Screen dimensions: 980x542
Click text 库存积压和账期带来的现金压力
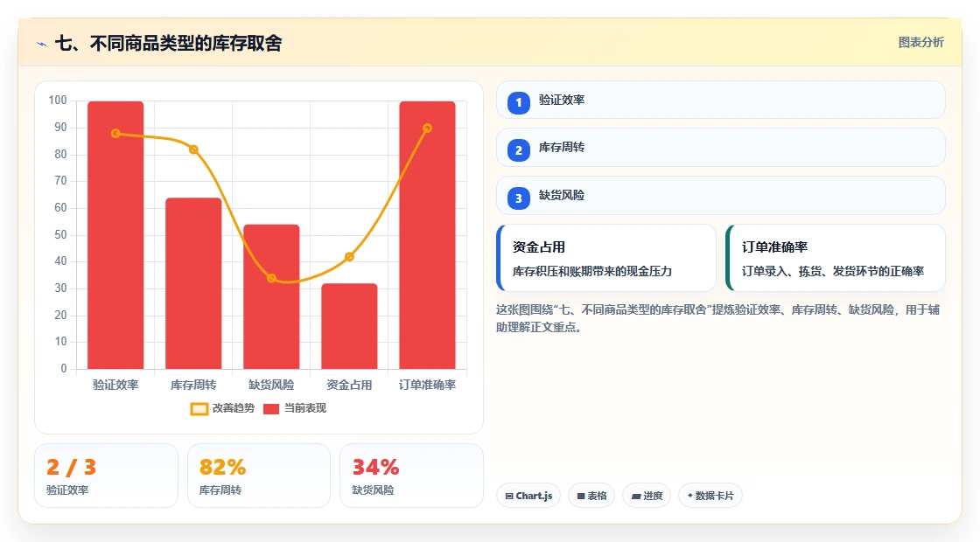tap(591, 271)
